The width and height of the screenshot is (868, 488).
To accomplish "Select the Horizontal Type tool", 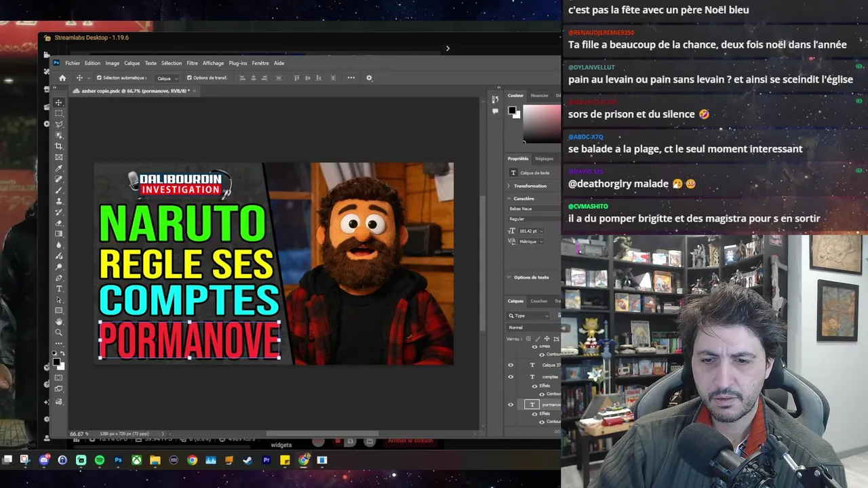I will click(x=59, y=289).
